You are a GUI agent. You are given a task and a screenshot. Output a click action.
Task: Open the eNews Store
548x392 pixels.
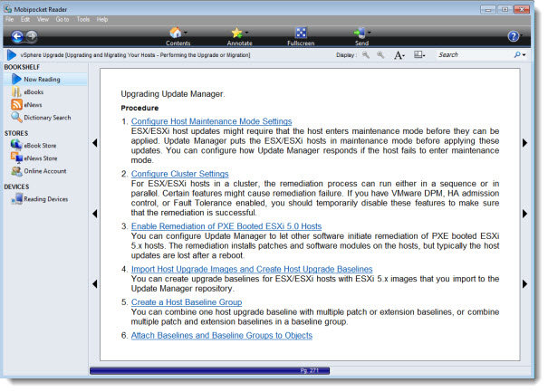pyautogui.click(x=34, y=158)
